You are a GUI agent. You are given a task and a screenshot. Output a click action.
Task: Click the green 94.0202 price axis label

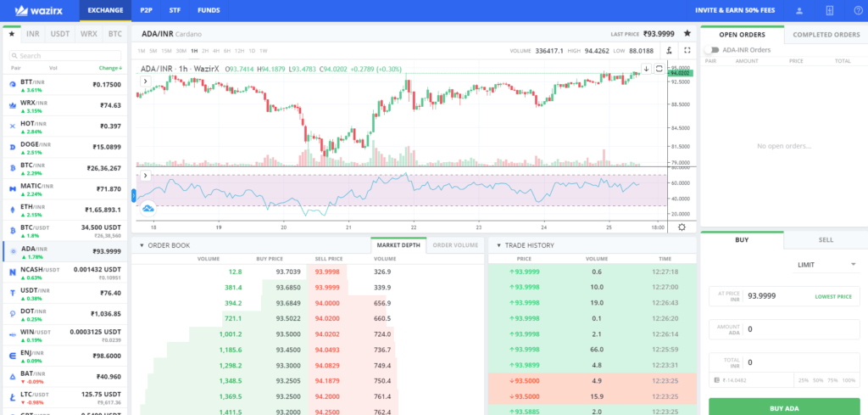pos(681,73)
